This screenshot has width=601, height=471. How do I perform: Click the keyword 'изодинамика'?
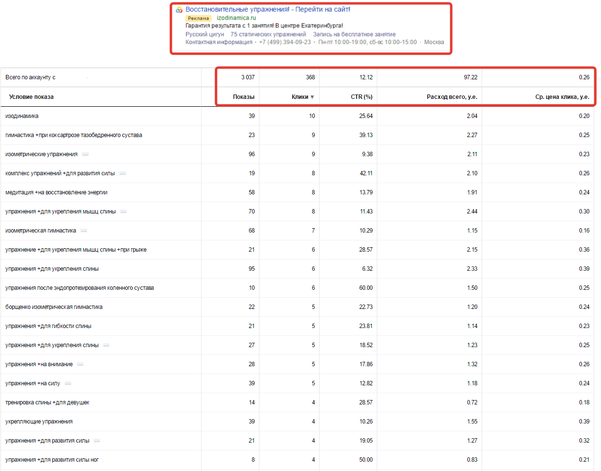coord(22,116)
